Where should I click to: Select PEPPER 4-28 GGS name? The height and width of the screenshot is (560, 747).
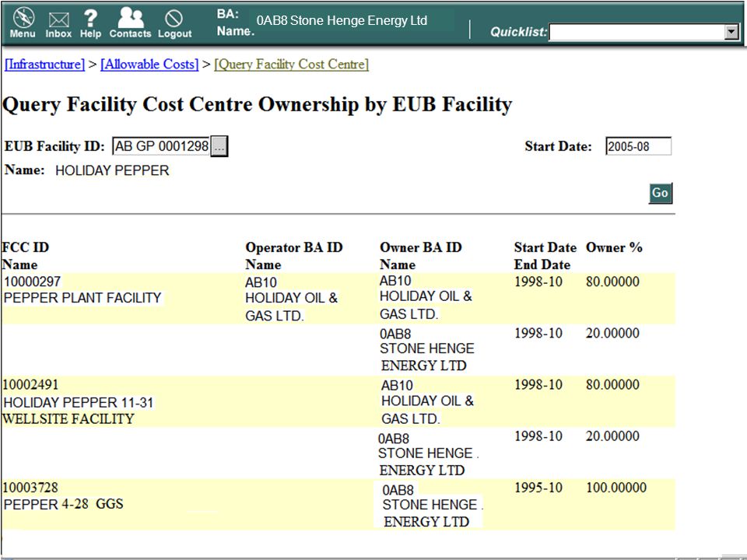point(63,504)
